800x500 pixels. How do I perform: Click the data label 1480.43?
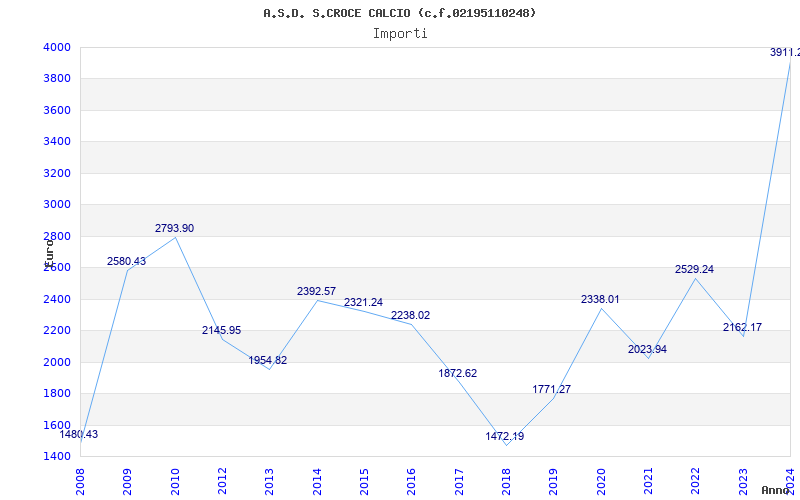pyautogui.click(x=79, y=435)
